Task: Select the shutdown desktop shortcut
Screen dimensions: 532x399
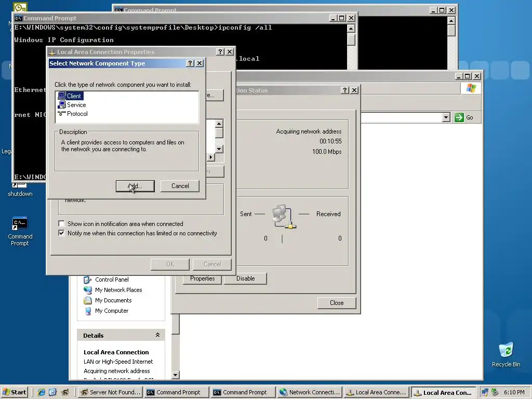Action: click(20, 190)
